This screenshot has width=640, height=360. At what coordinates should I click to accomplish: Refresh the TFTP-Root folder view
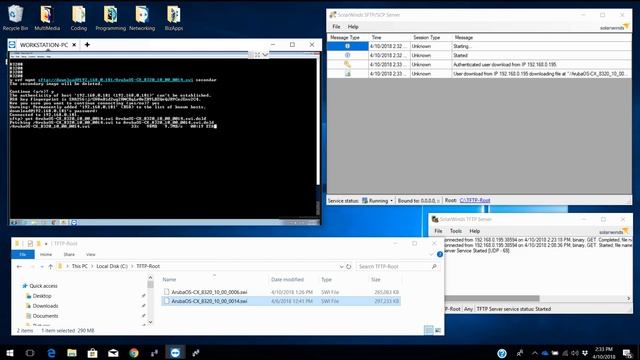click(349, 267)
